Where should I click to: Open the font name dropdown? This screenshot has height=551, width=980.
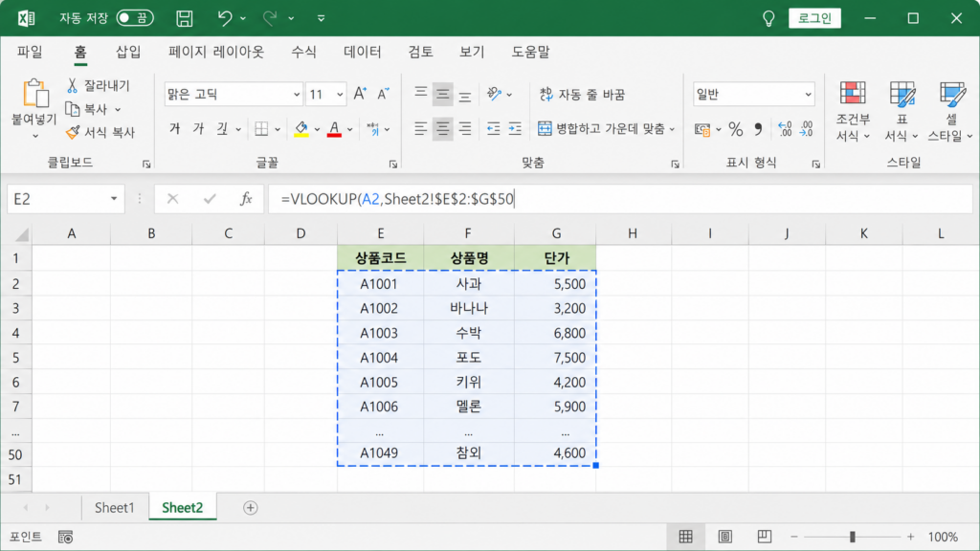click(297, 95)
